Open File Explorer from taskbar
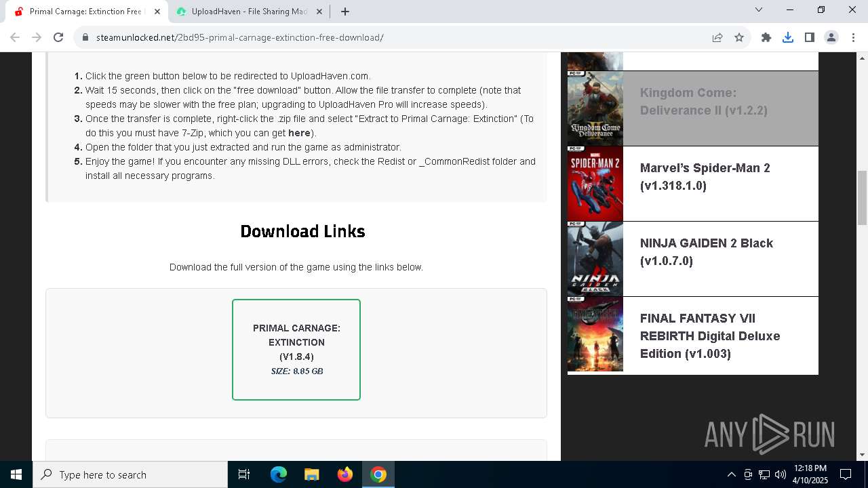This screenshot has width=868, height=488. click(311, 474)
